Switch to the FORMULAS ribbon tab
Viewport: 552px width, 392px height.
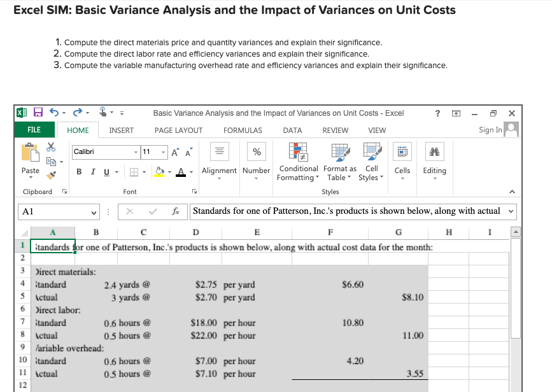(243, 130)
